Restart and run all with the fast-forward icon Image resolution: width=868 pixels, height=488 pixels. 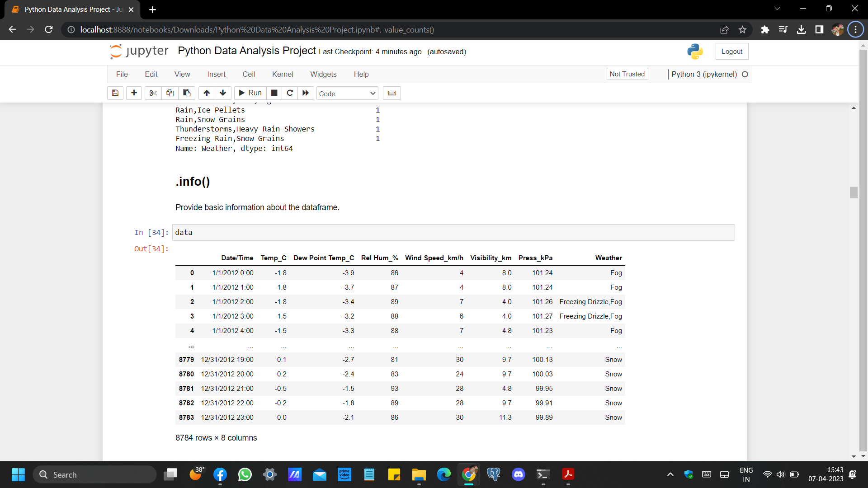[306, 93]
